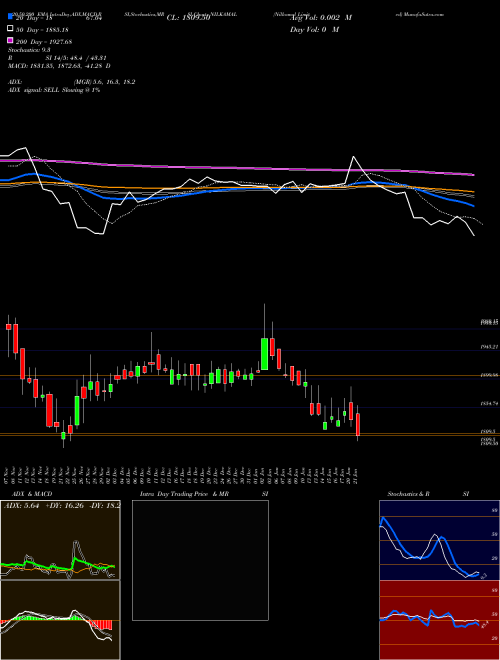Image resolution: width=500 pixels, height=660 pixels.
Task: Click the empty intraday trading price panel
Action: pyautogui.click(x=200, y=560)
